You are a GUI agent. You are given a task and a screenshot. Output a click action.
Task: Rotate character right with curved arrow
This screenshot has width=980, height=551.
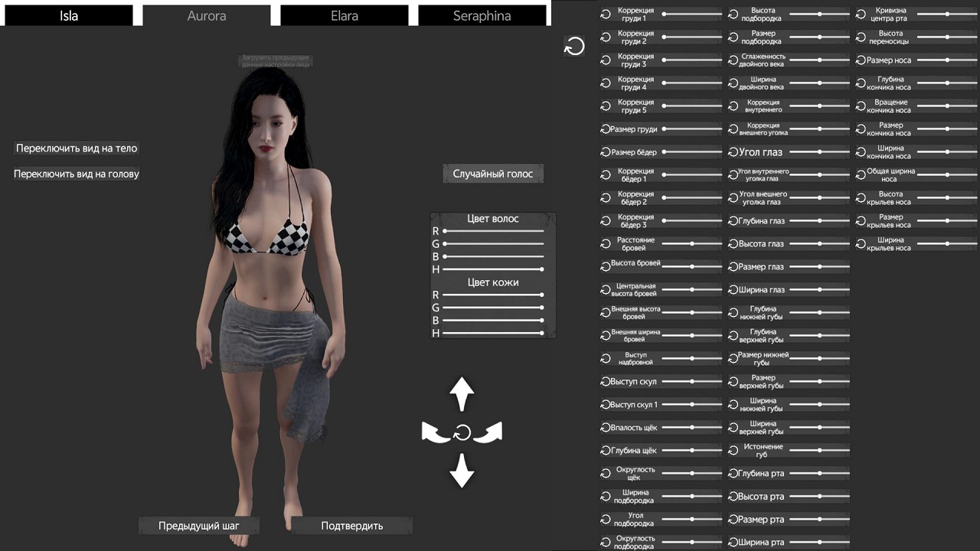pos(488,433)
